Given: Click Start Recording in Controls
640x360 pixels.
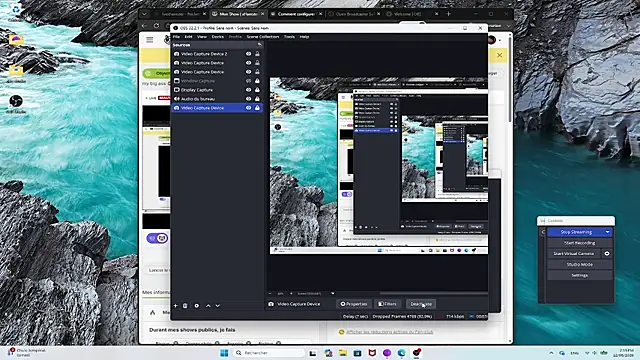Looking at the screenshot, I should 580,243.
